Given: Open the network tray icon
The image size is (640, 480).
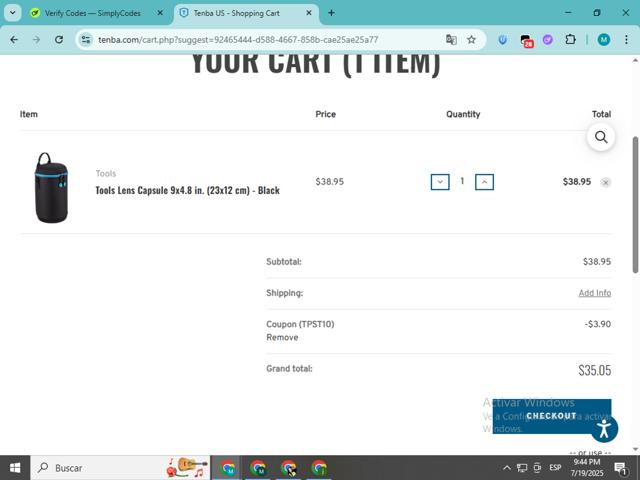Looking at the screenshot, I should 522,468.
